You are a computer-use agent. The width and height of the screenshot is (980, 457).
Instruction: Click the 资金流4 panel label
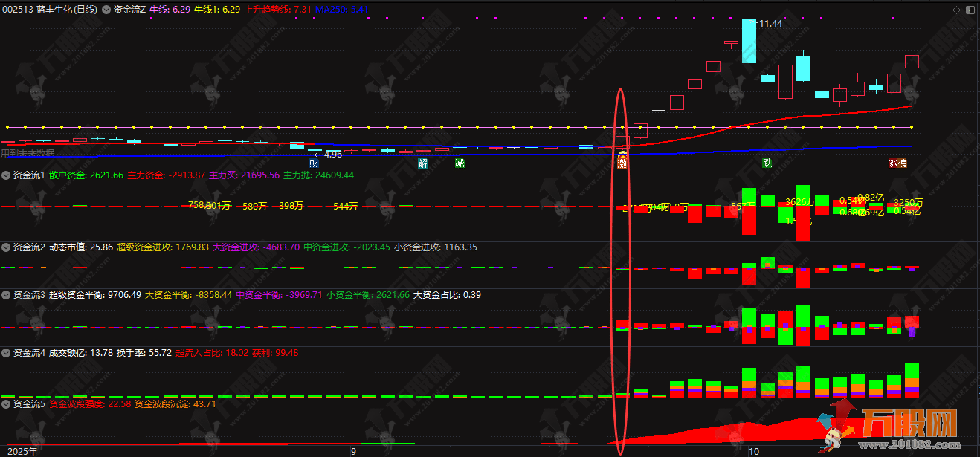[x=29, y=352]
